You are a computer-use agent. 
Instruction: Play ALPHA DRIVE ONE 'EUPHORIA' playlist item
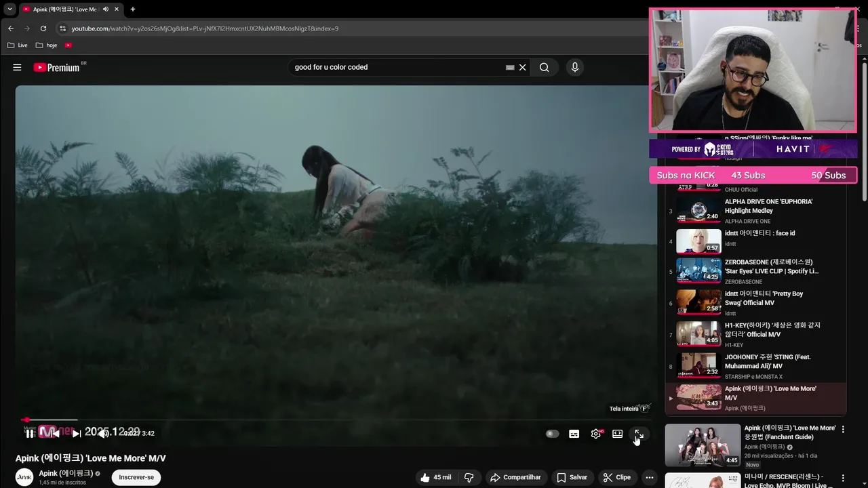point(755,211)
